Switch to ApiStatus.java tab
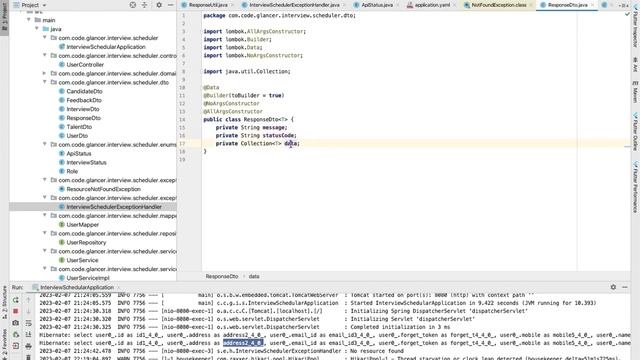The height and width of the screenshot is (360, 640). point(377,5)
